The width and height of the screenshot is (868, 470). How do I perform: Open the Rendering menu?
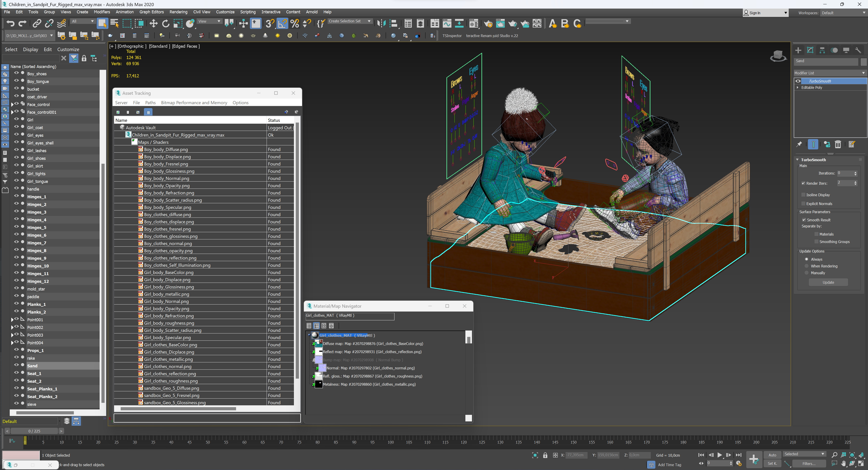tap(178, 12)
